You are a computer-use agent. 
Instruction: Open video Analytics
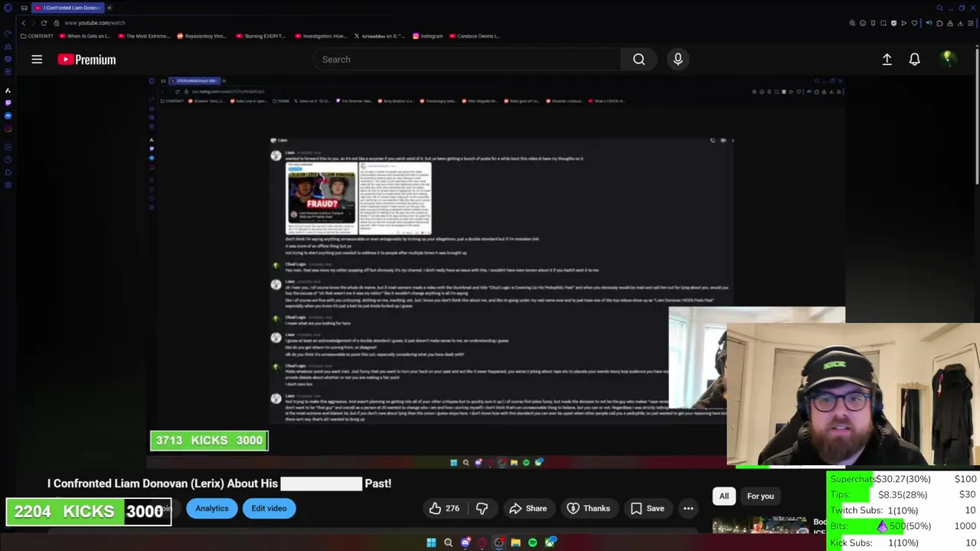click(x=212, y=508)
